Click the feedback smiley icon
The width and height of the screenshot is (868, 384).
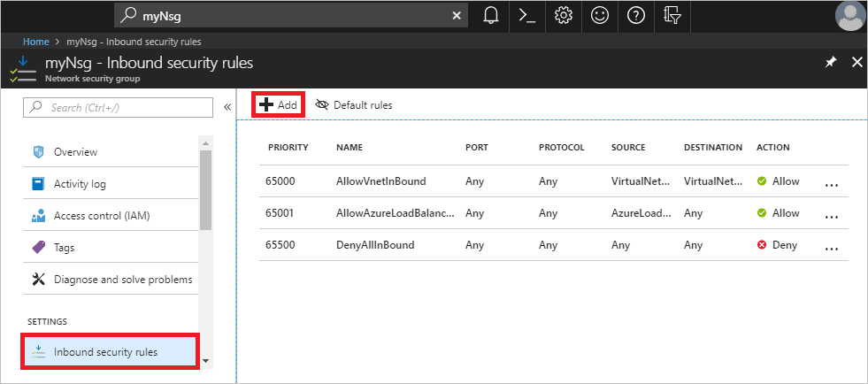pos(599,16)
